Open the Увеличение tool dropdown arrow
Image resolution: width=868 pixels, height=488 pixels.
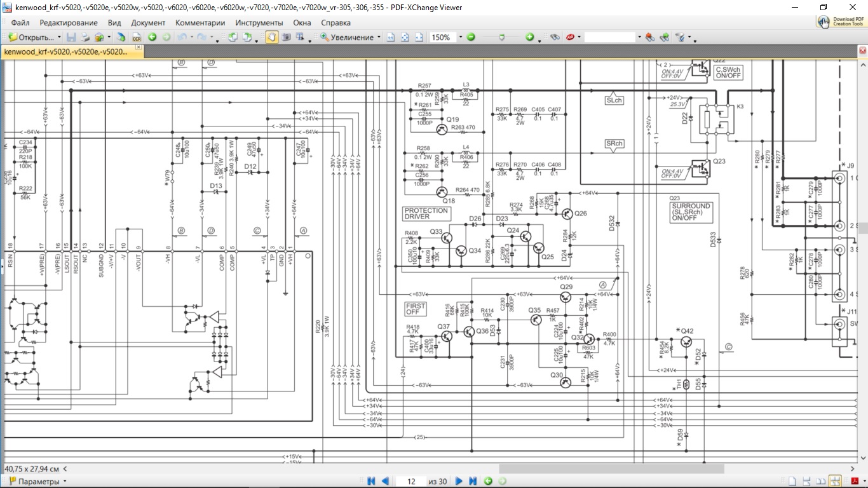[379, 37]
